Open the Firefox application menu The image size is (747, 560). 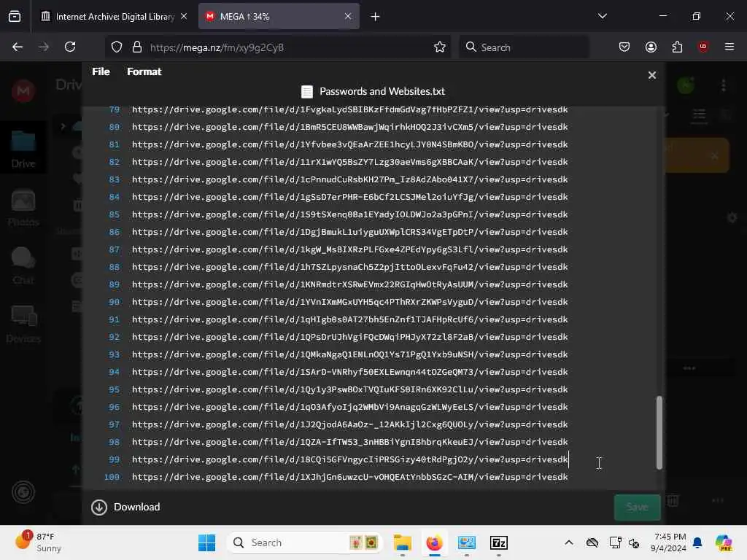click(x=729, y=47)
